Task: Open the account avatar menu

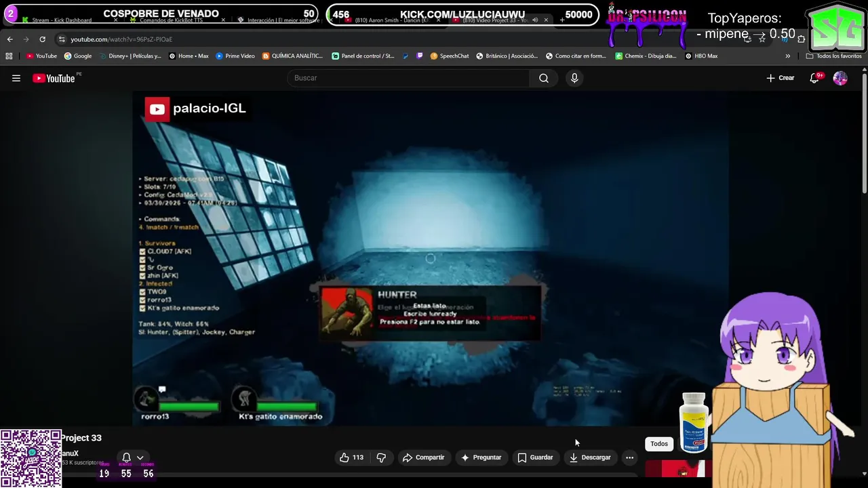Action: tap(840, 78)
